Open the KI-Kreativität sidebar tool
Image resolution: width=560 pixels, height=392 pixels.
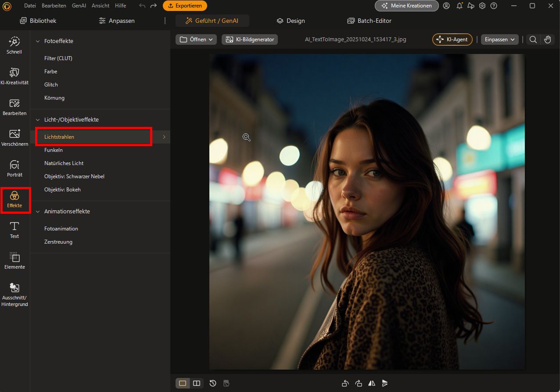tap(14, 76)
